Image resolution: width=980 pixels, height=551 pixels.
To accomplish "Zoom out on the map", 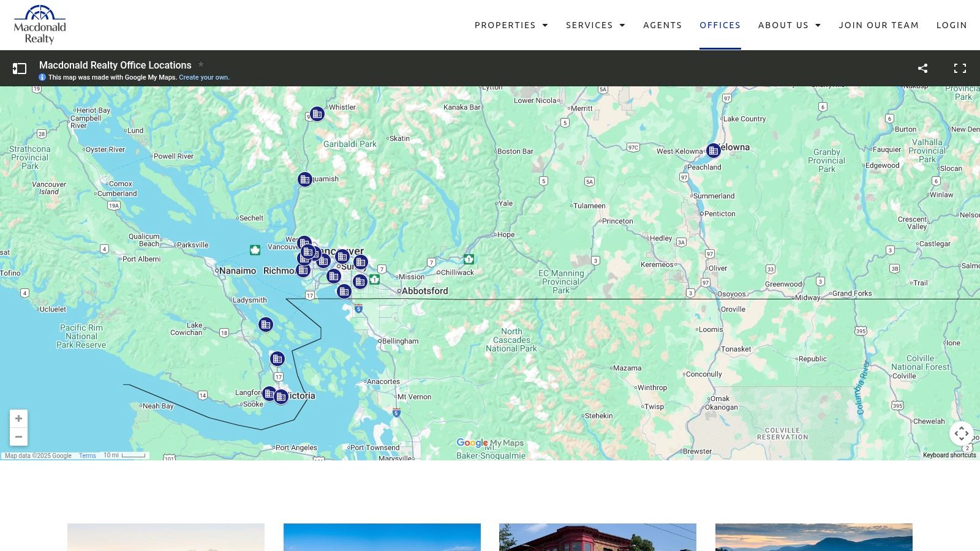I will coord(19,437).
